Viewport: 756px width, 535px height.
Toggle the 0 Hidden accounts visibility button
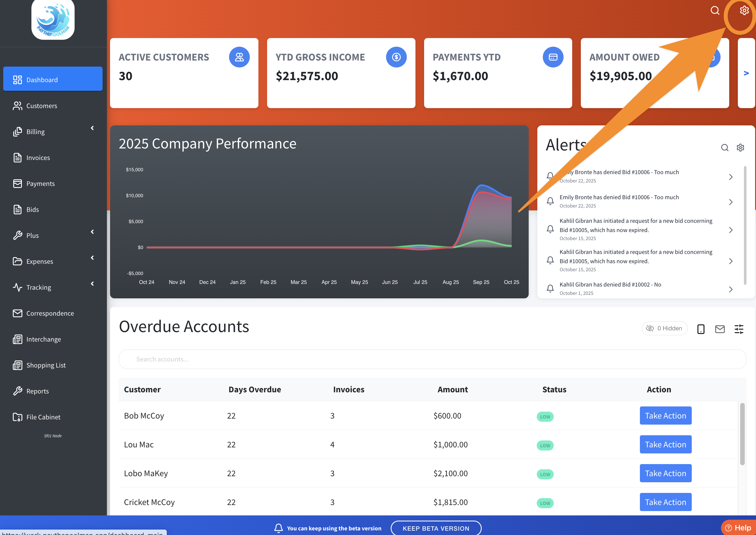click(x=664, y=328)
